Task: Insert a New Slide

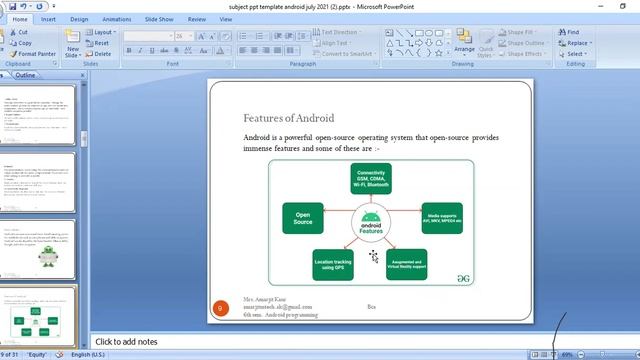Action: point(73,44)
